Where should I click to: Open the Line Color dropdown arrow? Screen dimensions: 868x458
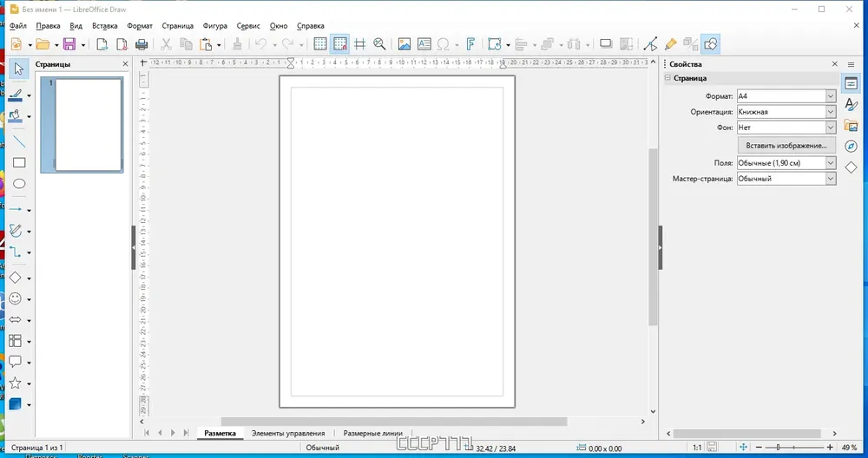coord(30,95)
